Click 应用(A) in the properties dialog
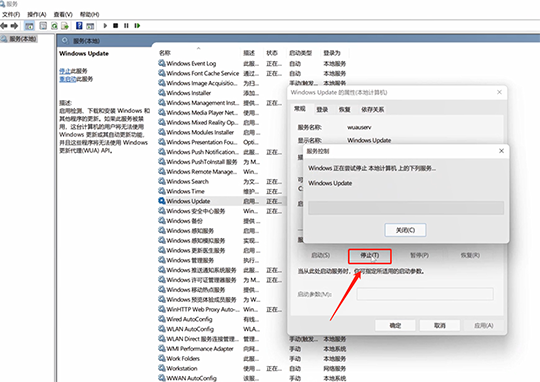This screenshot has width=540, height=382. point(484,326)
